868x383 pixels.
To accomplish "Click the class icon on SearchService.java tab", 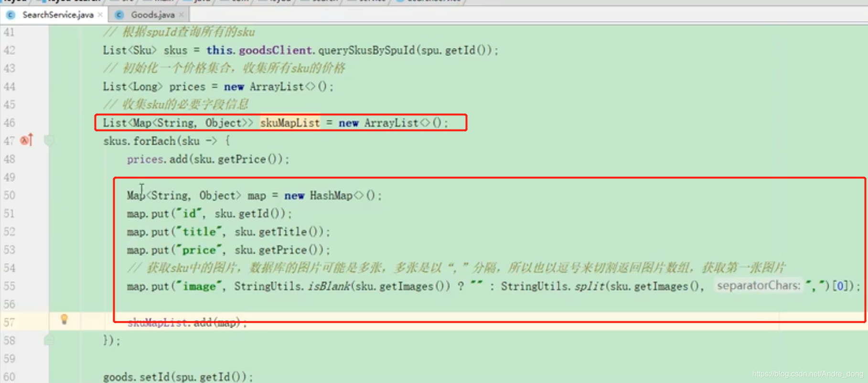I will (11, 15).
